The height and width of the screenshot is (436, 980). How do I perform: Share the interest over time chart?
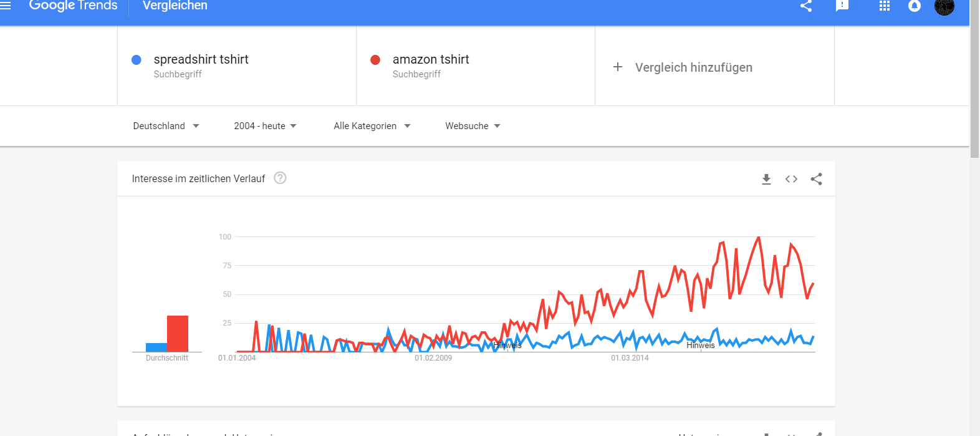[816, 180]
